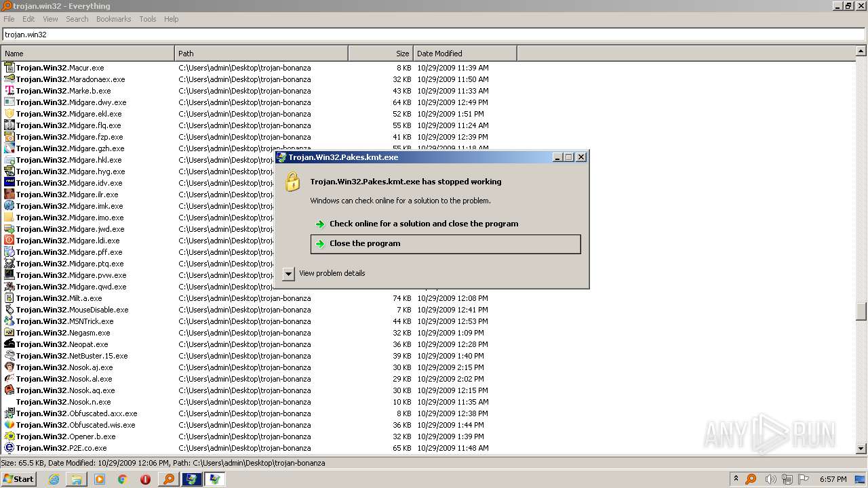The height and width of the screenshot is (488, 868).
Task: Sort results by Size column header
Action: [x=380, y=54]
